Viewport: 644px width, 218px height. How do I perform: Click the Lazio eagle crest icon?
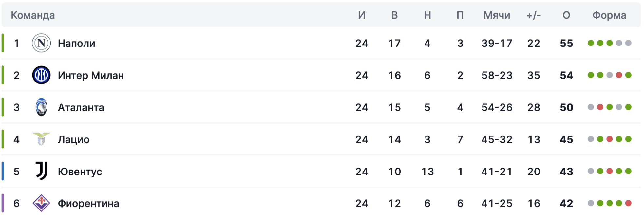click(41, 139)
